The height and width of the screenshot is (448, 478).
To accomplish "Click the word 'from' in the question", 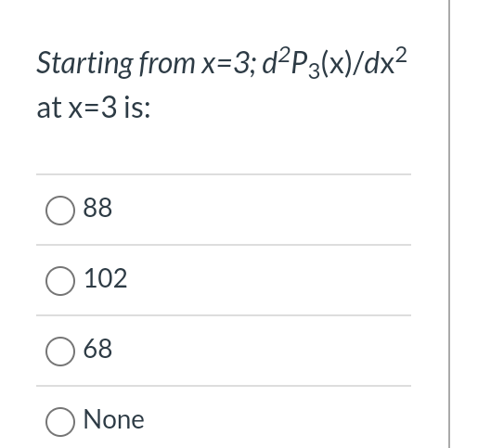I will [x=167, y=63].
